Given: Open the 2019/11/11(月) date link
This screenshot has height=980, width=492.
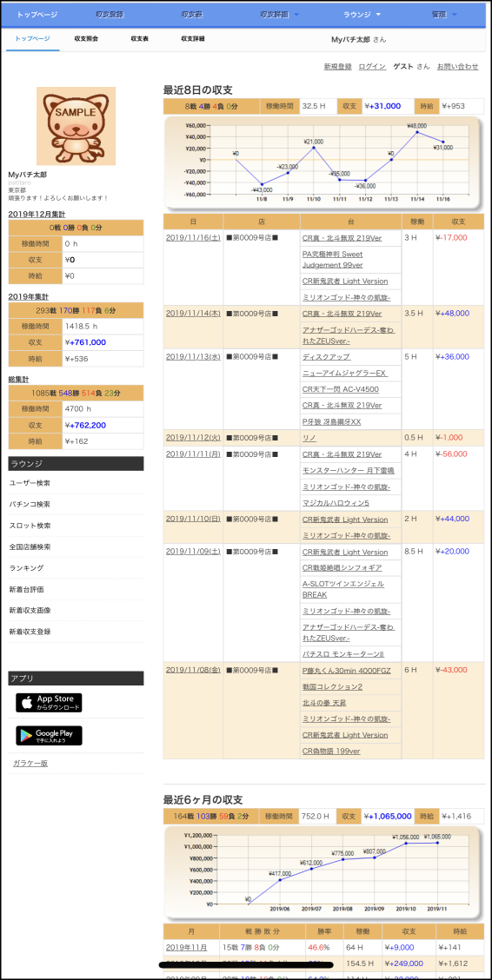Looking at the screenshot, I should [x=193, y=454].
